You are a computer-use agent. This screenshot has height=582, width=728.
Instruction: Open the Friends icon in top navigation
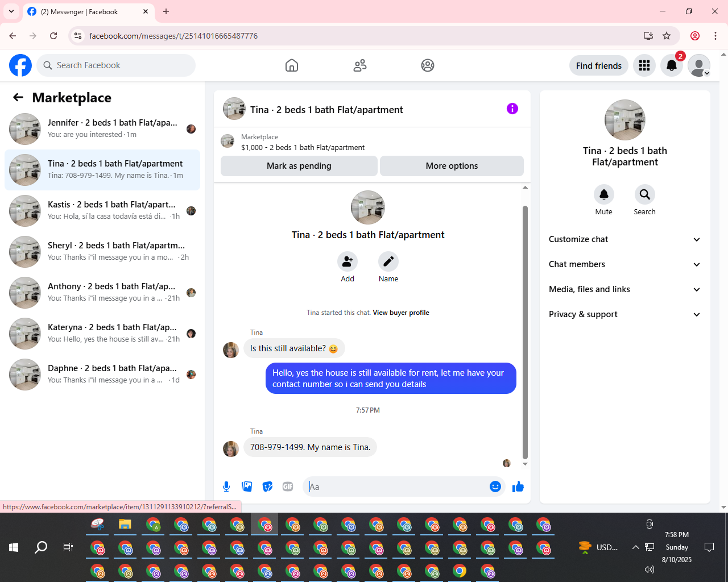coord(360,65)
